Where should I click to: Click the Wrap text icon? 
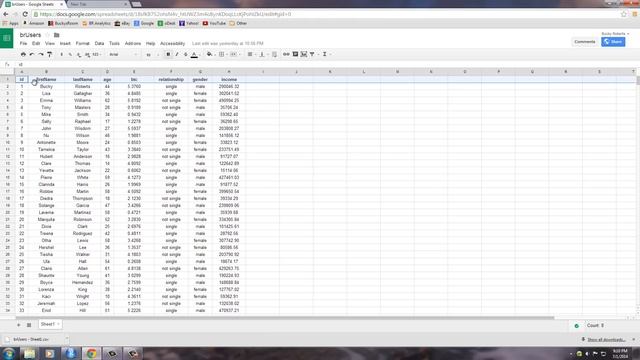pos(274,54)
